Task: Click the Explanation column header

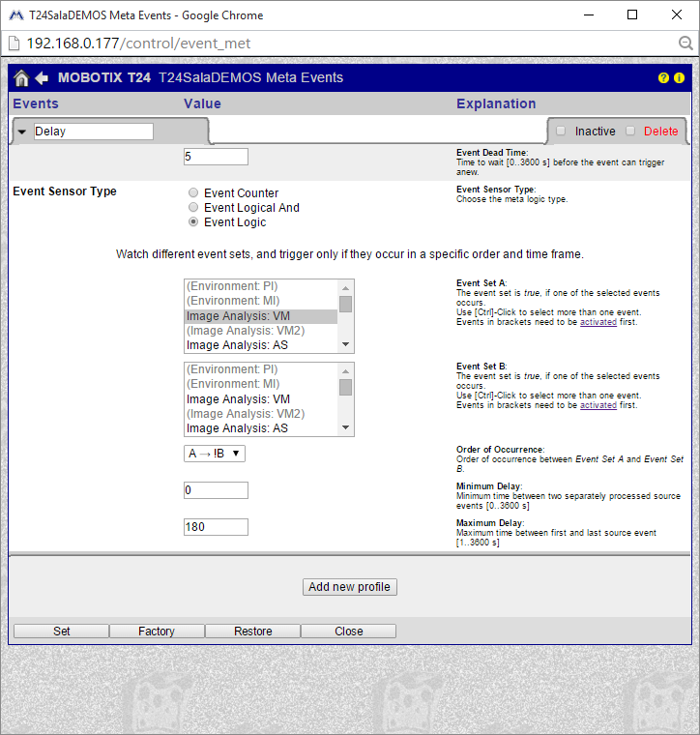Action: [x=496, y=103]
